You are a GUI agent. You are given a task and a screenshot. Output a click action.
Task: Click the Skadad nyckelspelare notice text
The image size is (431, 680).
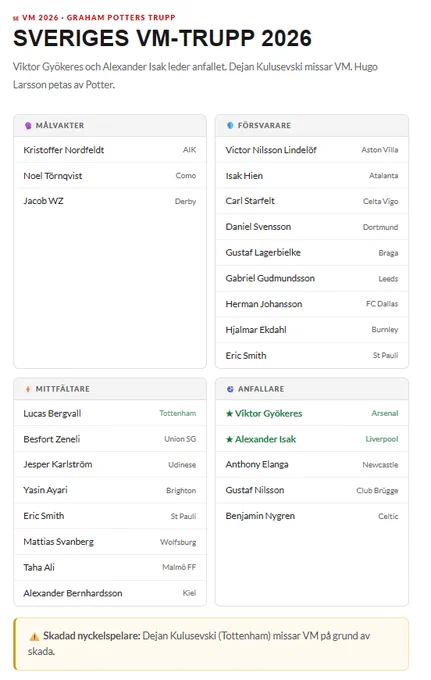click(x=199, y=644)
